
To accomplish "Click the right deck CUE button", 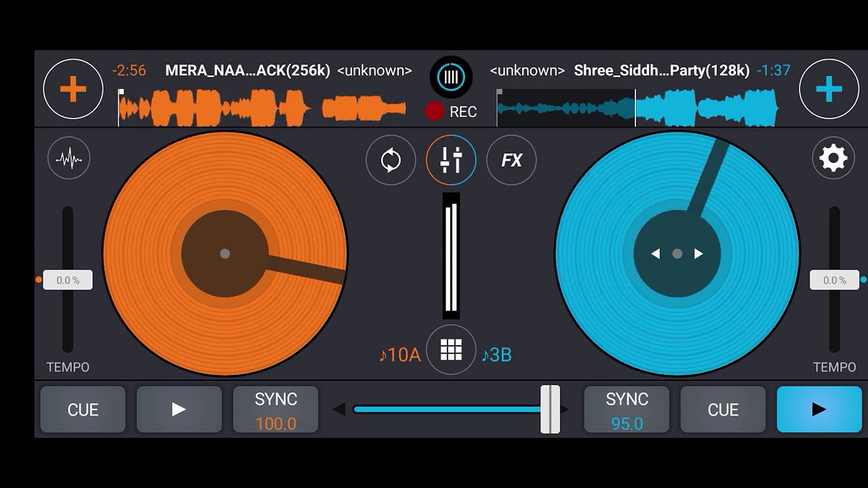I will [723, 409].
